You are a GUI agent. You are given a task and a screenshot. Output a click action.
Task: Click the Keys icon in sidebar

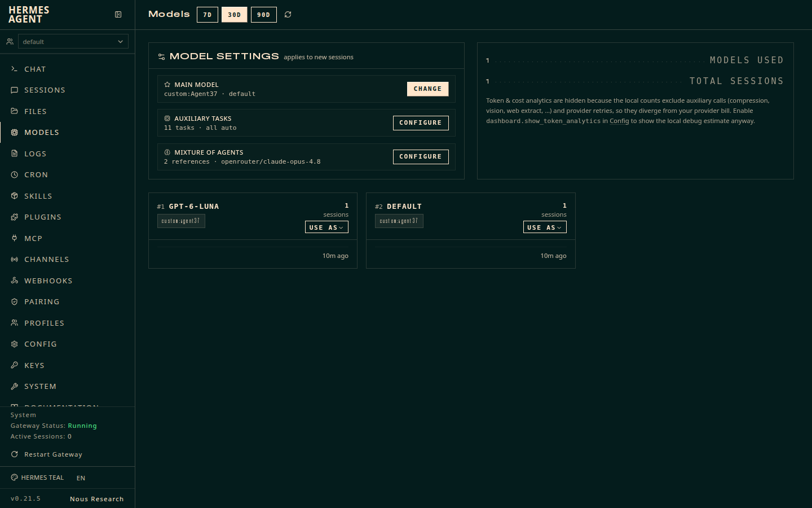[15, 365]
